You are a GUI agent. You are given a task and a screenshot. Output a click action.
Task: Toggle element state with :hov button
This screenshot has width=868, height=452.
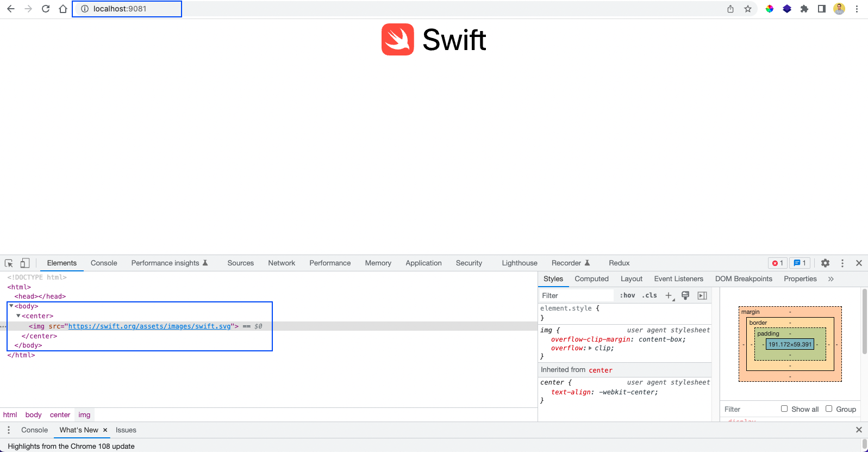pos(627,295)
